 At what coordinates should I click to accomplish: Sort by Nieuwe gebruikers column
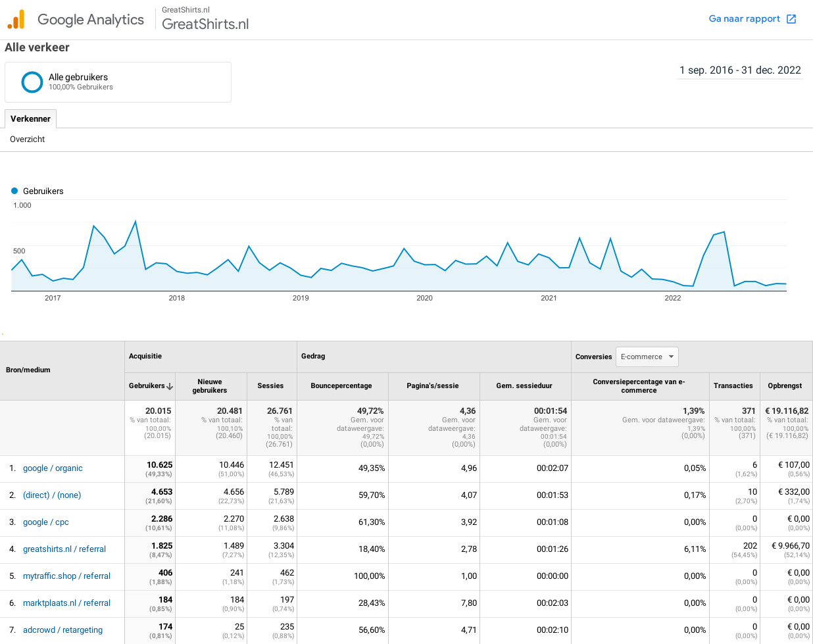[209, 386]
